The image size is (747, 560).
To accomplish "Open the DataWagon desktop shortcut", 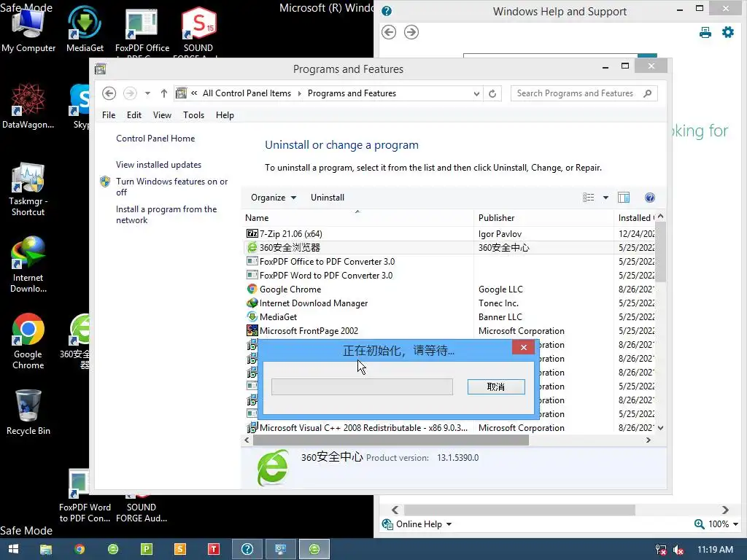I will click(28, 106).
